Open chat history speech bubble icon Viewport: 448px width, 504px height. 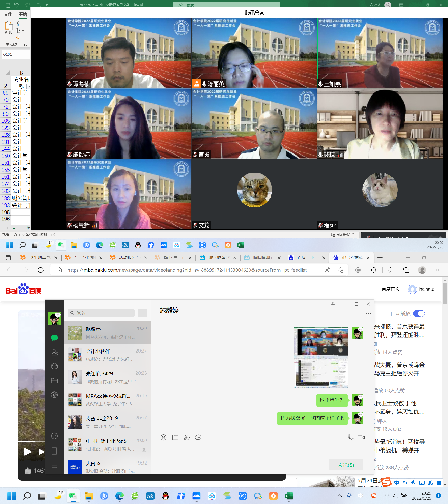(x=198, y=437)
